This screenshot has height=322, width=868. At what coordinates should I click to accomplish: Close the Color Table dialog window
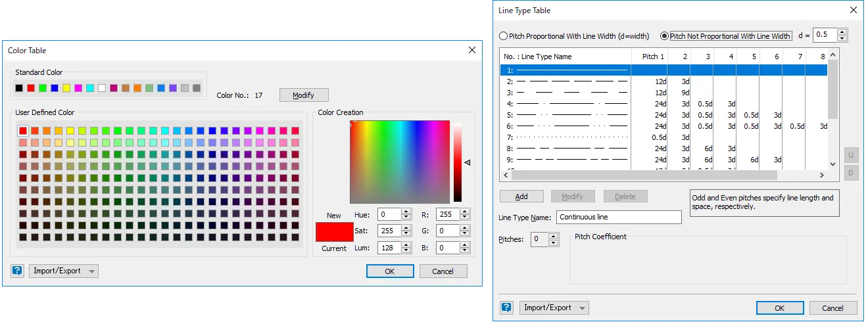point(471,50)
